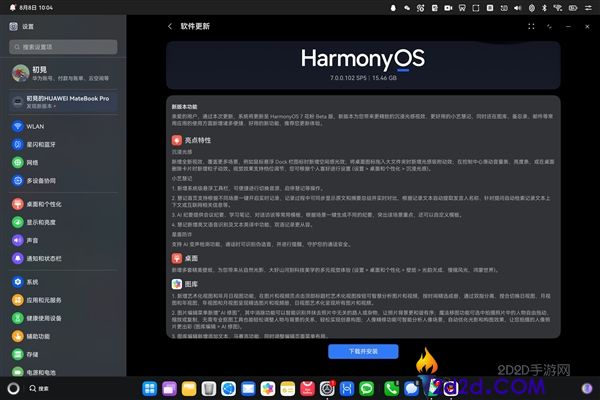
Task: Focus the 搜索设置项 search field
Action: (x=63, y=47)
